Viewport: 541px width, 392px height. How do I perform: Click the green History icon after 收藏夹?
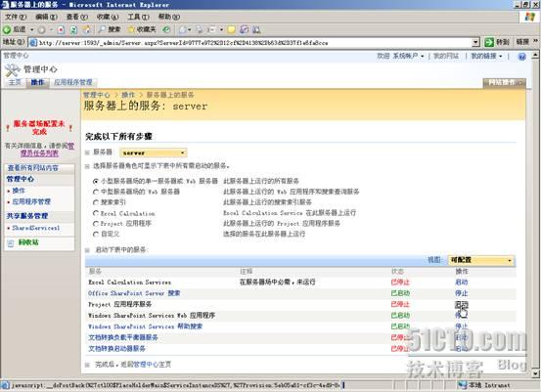(166, 29)
